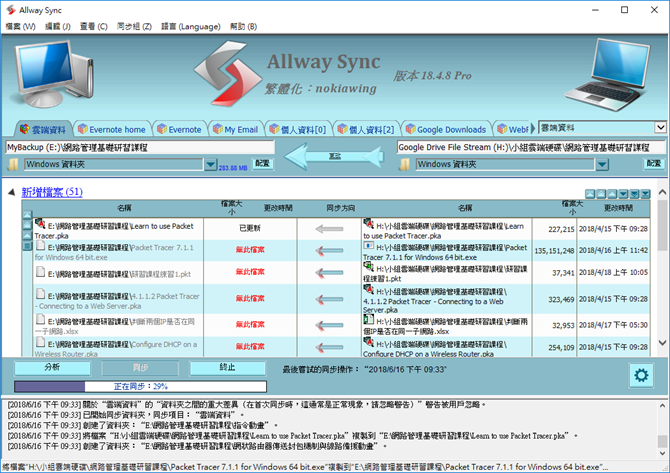Switch to the Evernote home tab

click(x=112, y=129)
